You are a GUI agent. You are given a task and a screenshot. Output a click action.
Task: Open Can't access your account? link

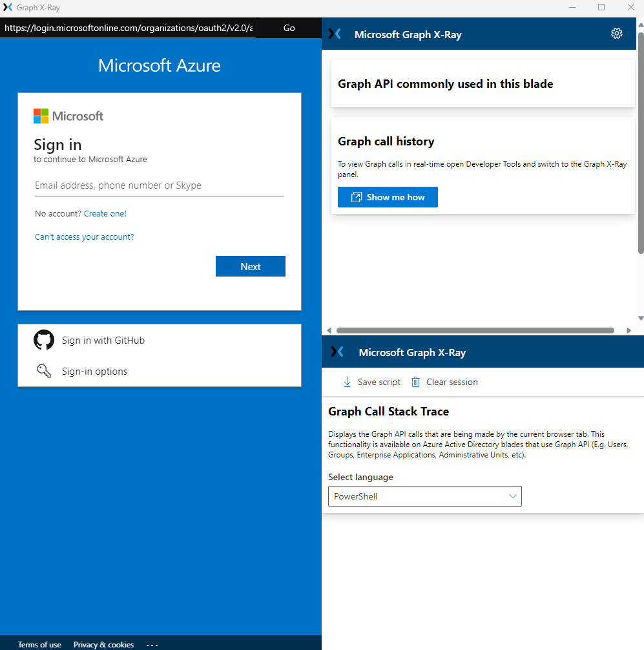(x=84, y=236)
